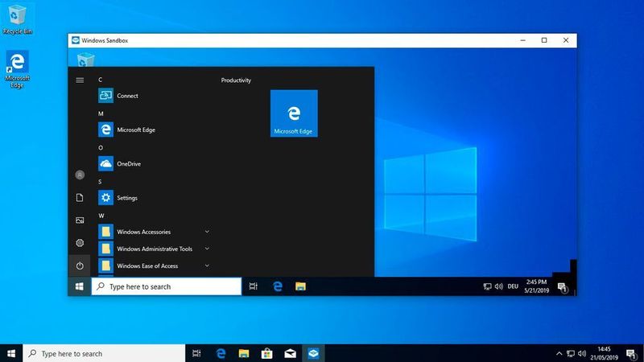Open user account icon in Start rail
This screenshot has width=644, height=362.
[80, 175]
